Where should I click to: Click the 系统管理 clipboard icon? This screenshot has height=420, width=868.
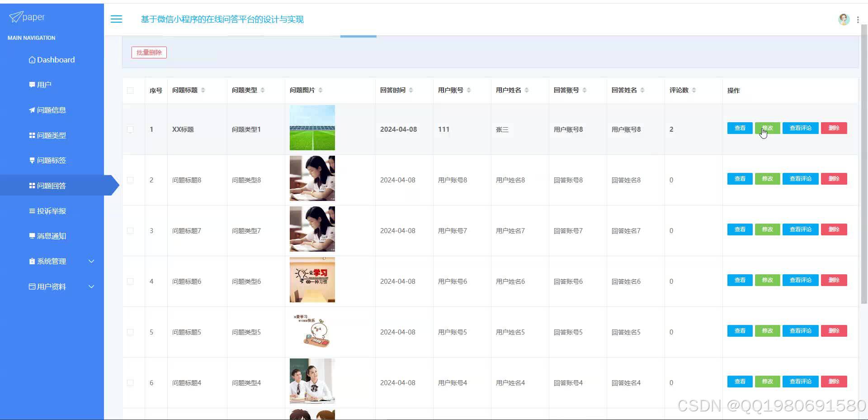(x=32, y=261)
